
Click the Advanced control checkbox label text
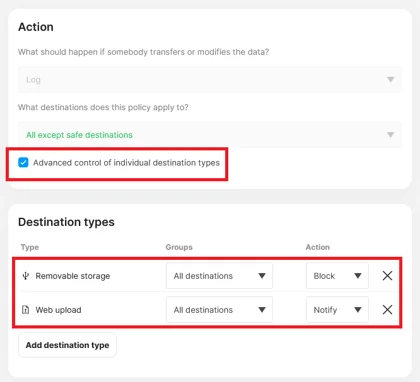[126, 163]
